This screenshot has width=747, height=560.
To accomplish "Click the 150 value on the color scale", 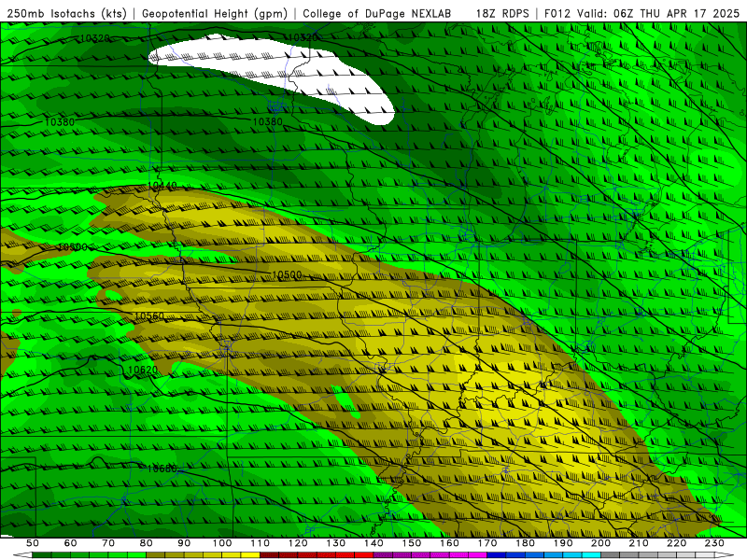I will (x=412, y=543).
